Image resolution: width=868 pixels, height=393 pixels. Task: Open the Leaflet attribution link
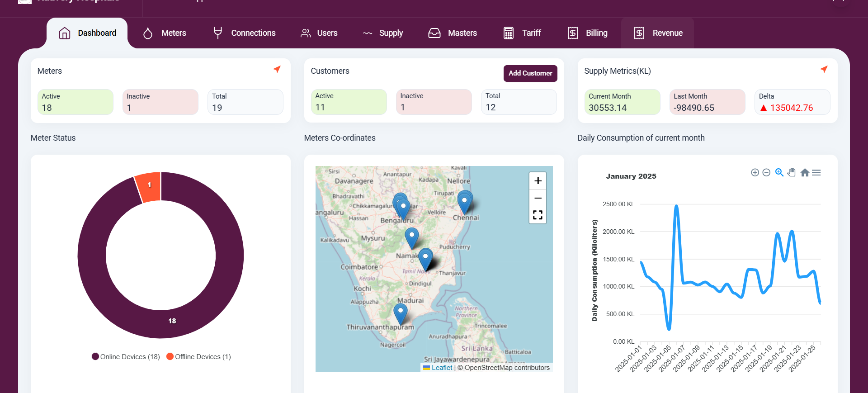click(x=442, y=368)
